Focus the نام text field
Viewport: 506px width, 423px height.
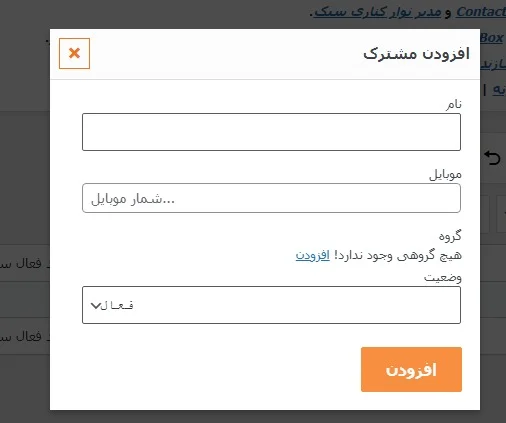[271, 132]
